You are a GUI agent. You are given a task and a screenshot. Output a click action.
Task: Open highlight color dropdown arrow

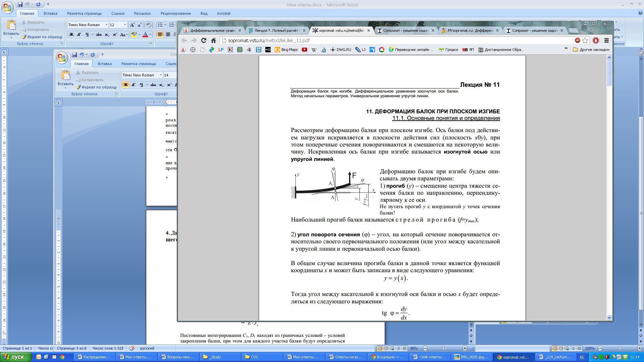coord(140,35)
